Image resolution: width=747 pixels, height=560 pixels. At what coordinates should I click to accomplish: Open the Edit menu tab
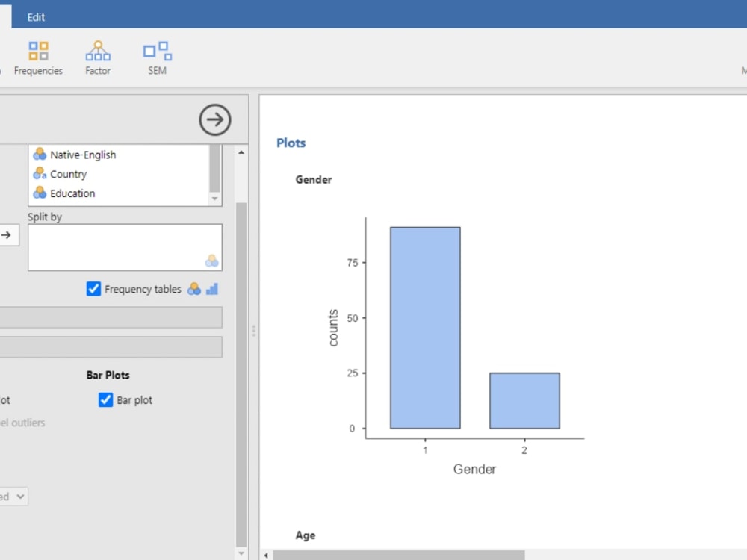[x=36, y=17]
